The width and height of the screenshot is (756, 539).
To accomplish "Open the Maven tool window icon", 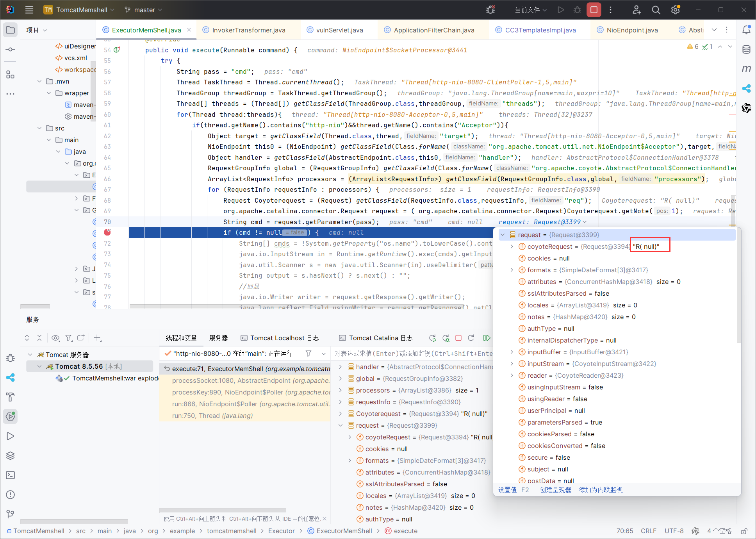I will click(x=746, y=69).
